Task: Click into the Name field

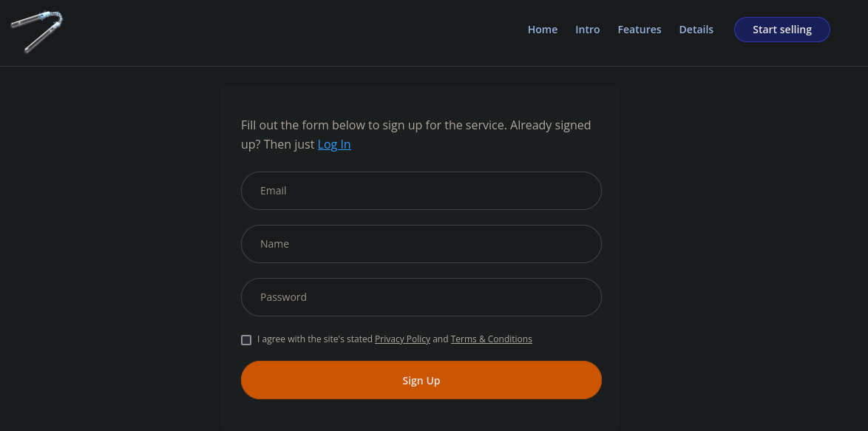Action: tap(421, 244)
